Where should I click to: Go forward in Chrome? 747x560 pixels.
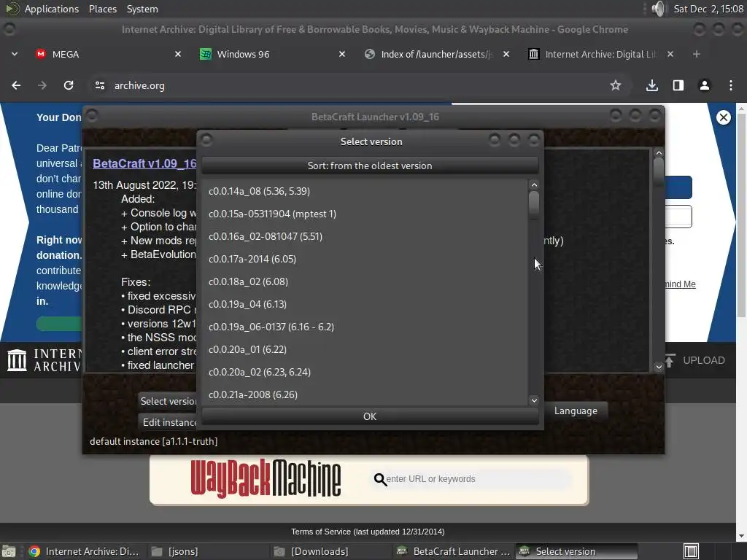[42, 85]
